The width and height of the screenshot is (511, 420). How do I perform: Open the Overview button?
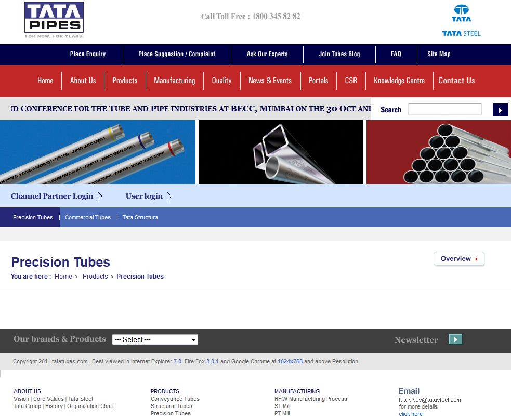(x=458, y=259)
